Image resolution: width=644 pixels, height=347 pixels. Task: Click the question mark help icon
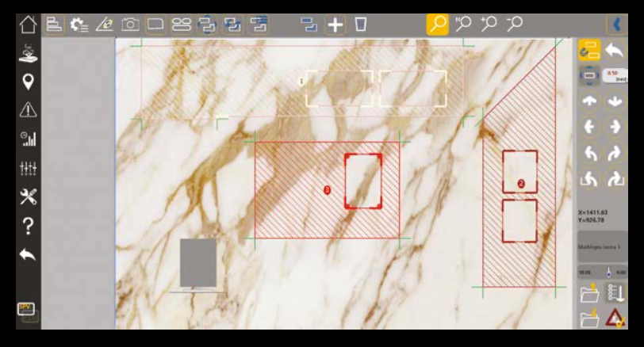coord(28,226)
